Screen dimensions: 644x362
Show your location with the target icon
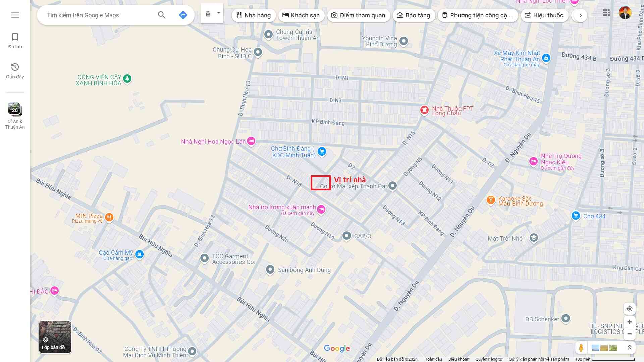click(630, 309)
